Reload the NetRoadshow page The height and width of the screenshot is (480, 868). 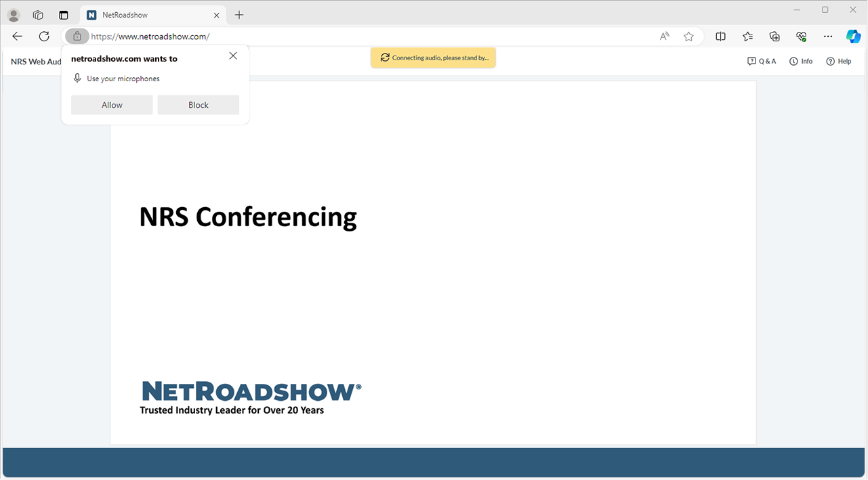43,36
